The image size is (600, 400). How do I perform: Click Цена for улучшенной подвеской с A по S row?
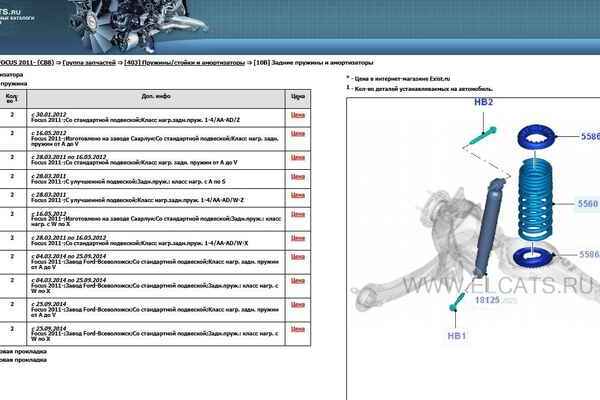(x=298, y=176)
